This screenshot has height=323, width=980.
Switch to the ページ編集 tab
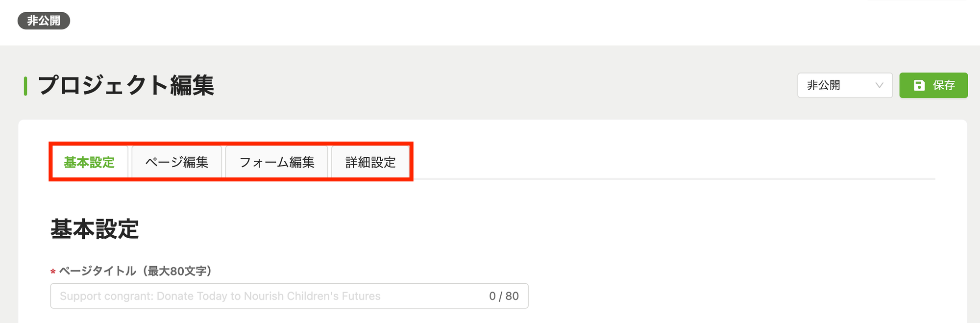[177, 162]
